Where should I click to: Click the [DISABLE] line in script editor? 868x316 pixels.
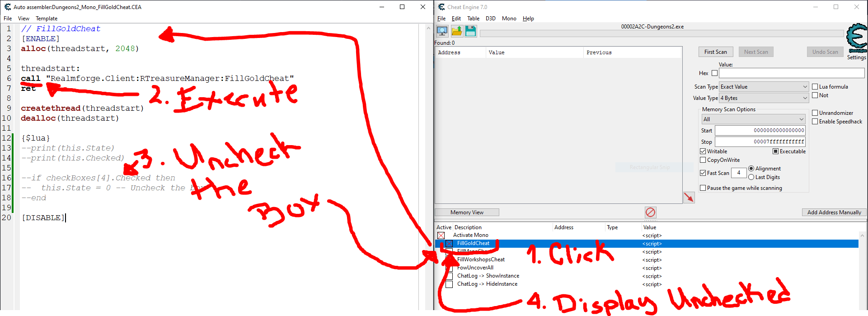click(x=43, y=217)
